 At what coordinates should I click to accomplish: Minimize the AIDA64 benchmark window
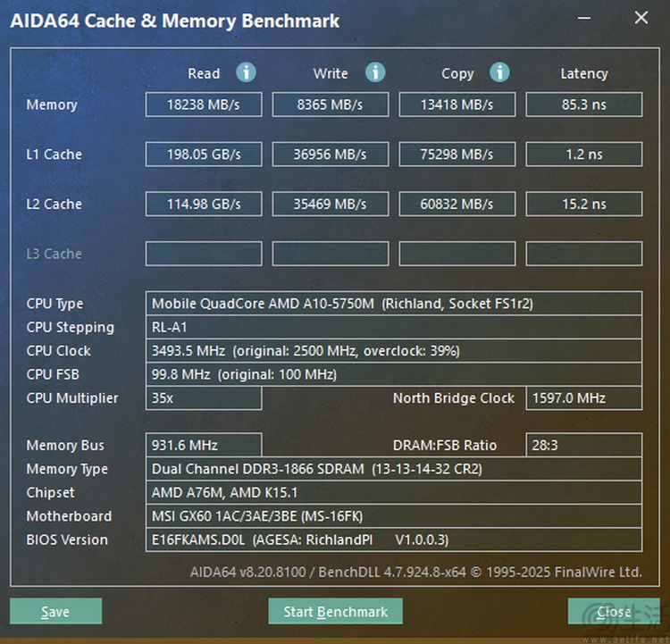(x=584, y=18)
